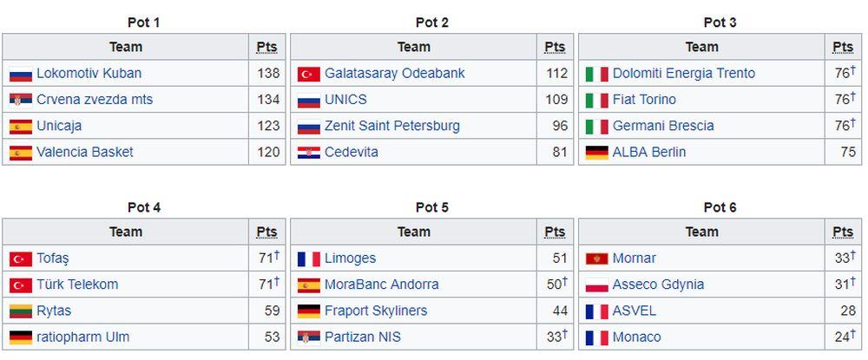Click the German flag beside ALBA Berlin
Viewport: 868px width, 360px height.
pyautogui.click(x=596, y=153)
